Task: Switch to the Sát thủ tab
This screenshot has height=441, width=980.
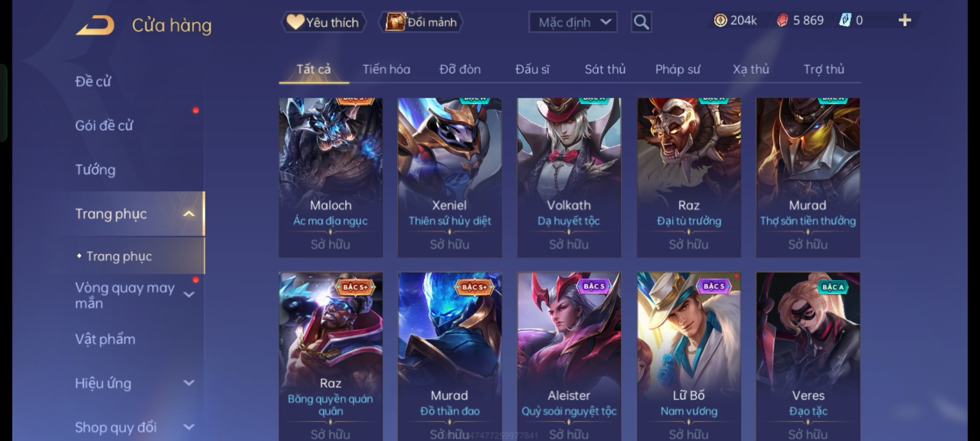Action: [605, 69]
